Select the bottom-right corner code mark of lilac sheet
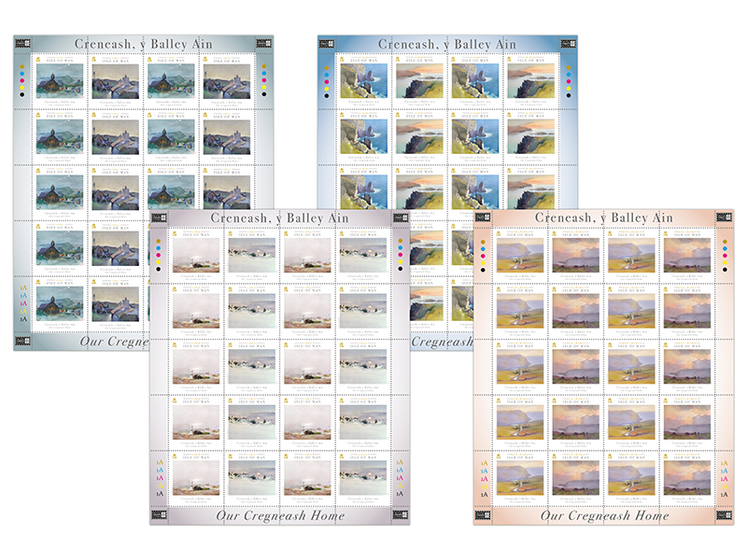 point(401,515)
